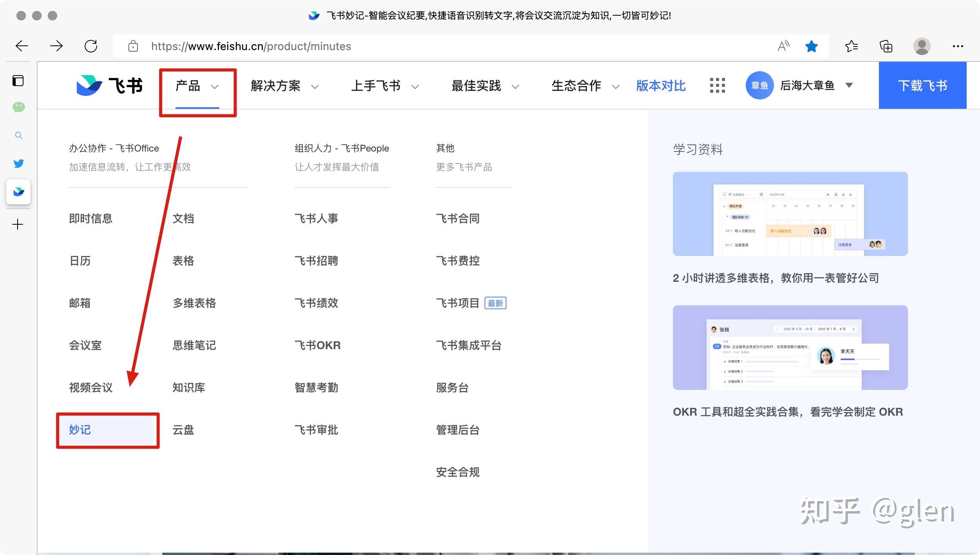Open 飞书费控 product page
Image resolution: width=980 pixels, height=555 pixels.
click(x=458, y=261)
